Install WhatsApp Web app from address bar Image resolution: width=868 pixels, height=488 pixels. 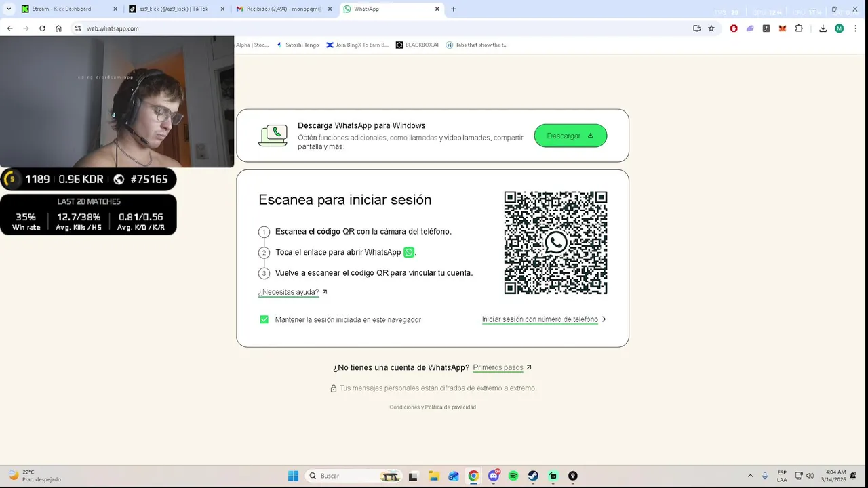696,28
